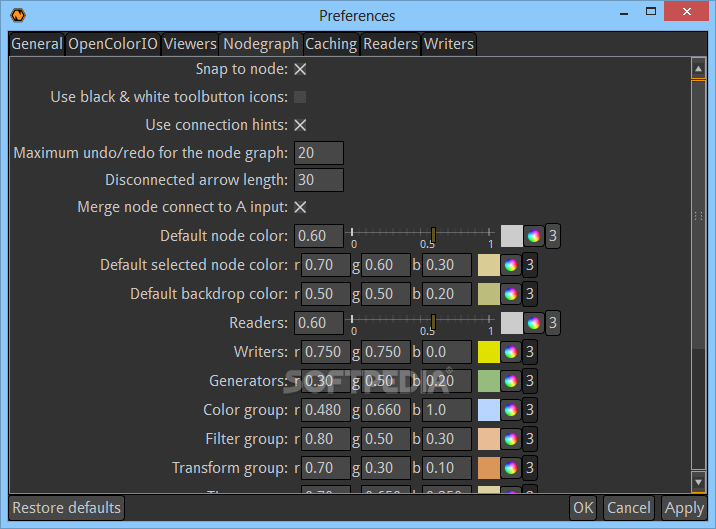Apply the preference changes
Viewport: 716px width, 529px height.
[684, 508]
